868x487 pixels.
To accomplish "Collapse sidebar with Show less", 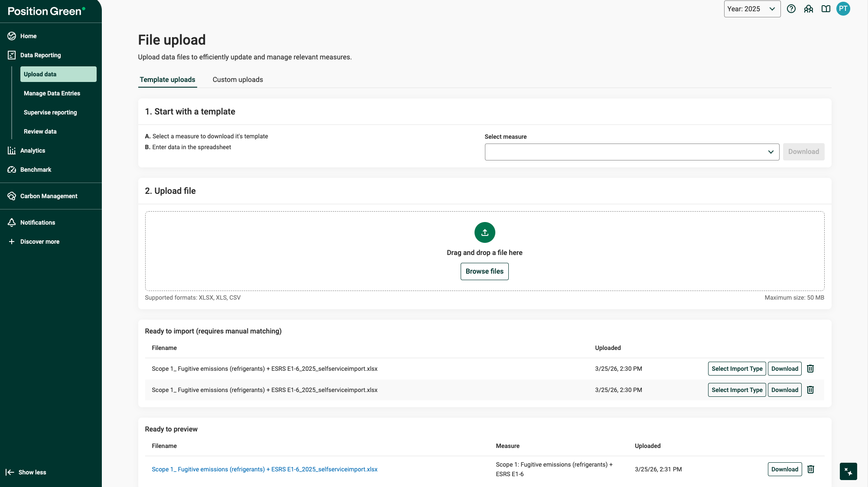I will [x=26, y=472].
